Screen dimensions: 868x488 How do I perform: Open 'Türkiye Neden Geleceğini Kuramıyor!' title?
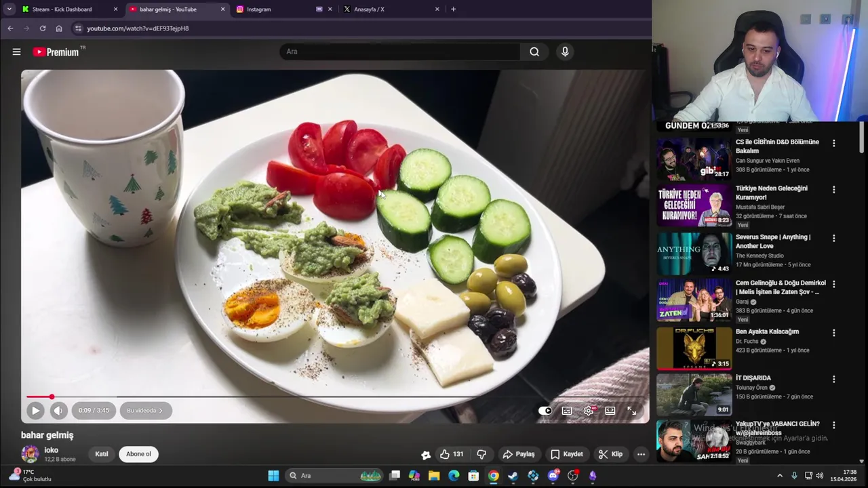[772, 192]
